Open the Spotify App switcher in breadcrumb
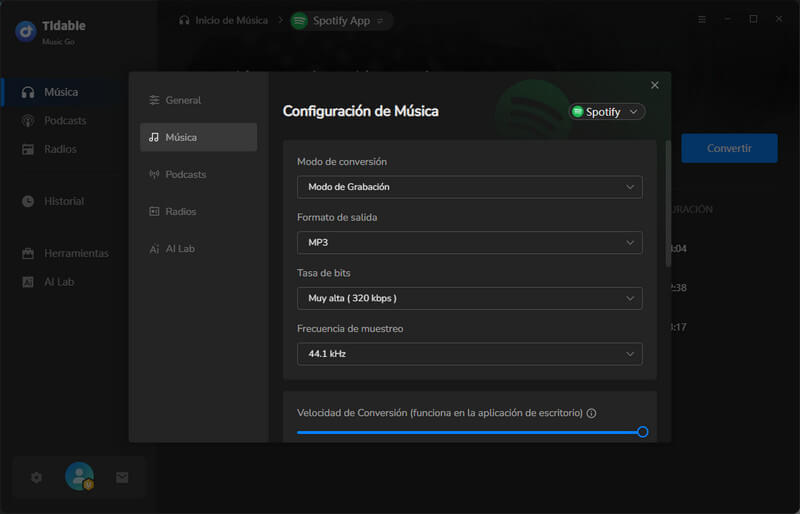This screenshot has width=800, height=514. (x=342, y=20)
